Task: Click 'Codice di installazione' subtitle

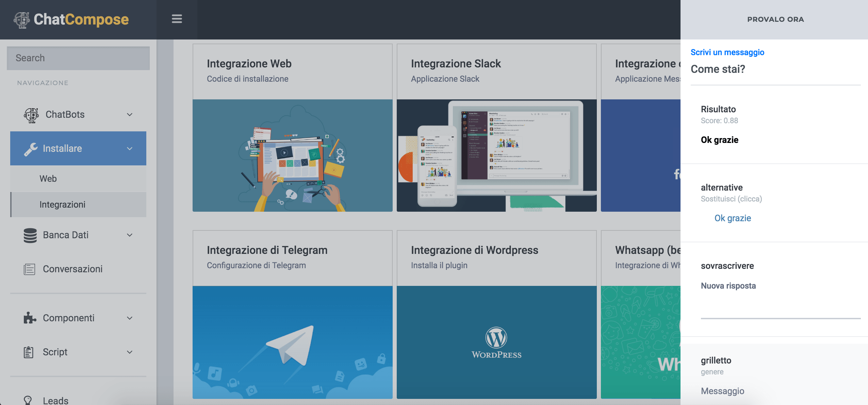Action: click(x=247, y=79)
